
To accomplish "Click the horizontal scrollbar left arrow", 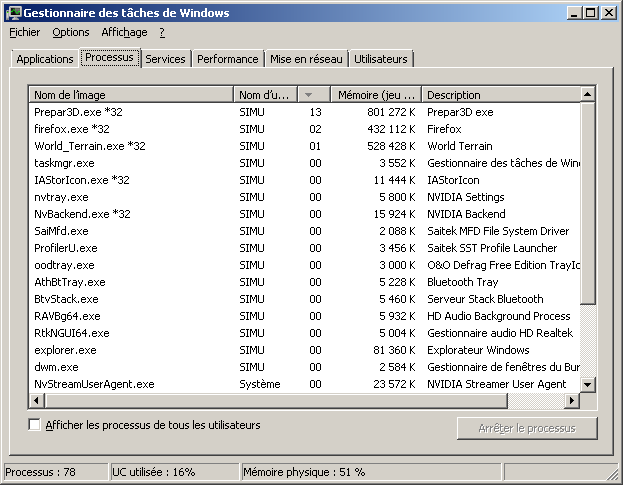I will 37,400.
